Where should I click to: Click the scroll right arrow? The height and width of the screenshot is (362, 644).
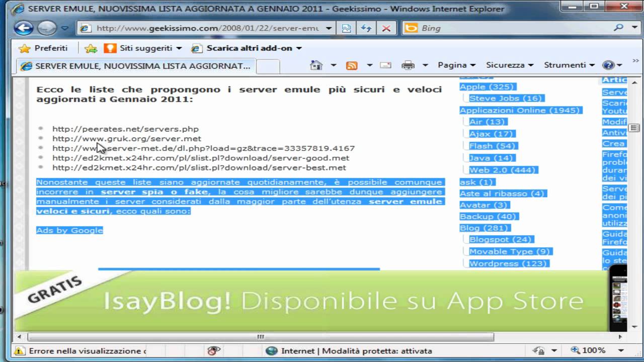(x=620, y=337)
